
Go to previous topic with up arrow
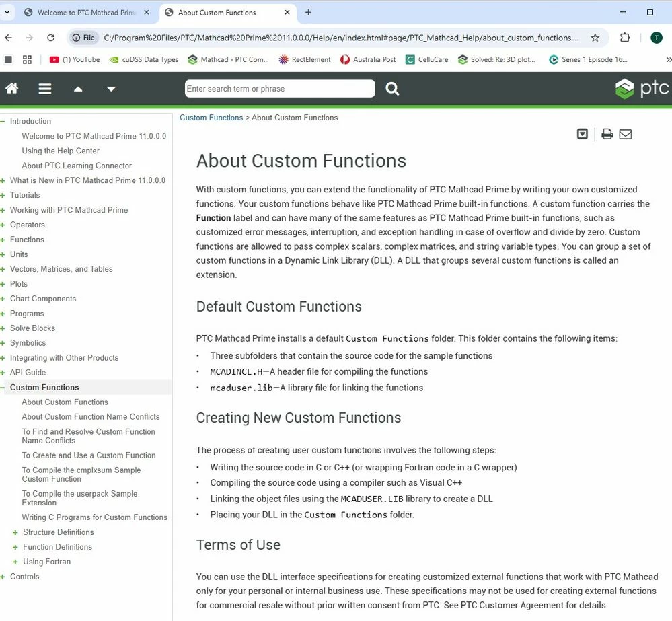(78, 89)
